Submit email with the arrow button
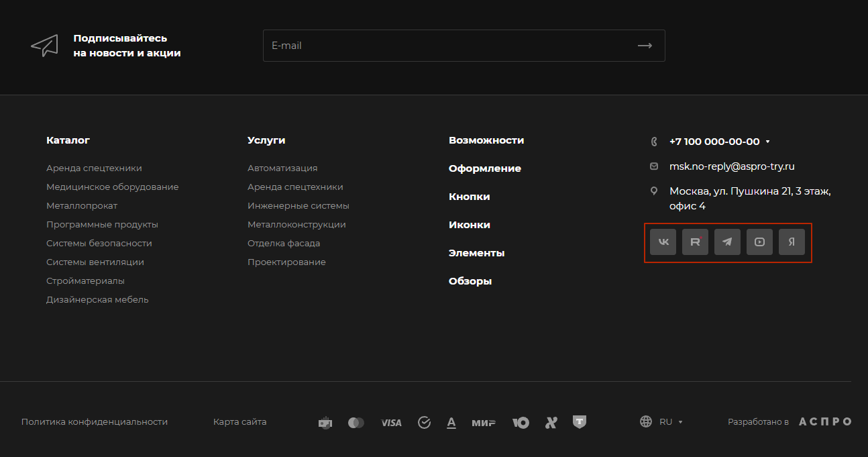Screen dimensions: 868x457 pos(645,46)
